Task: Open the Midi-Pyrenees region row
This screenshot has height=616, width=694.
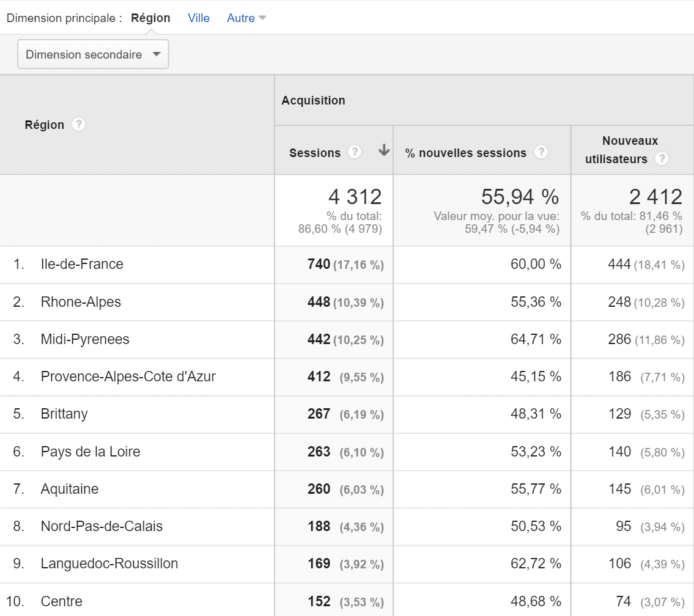Action: coord(85,339)
